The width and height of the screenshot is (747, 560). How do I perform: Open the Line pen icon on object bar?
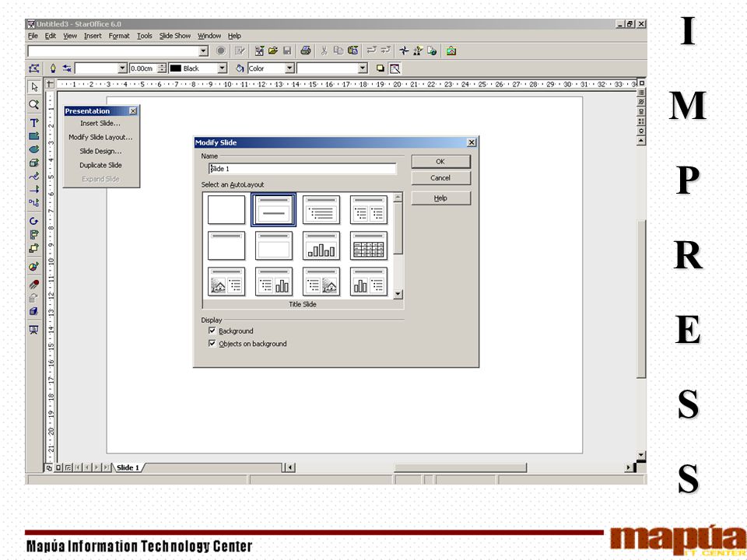coord(53,68)
